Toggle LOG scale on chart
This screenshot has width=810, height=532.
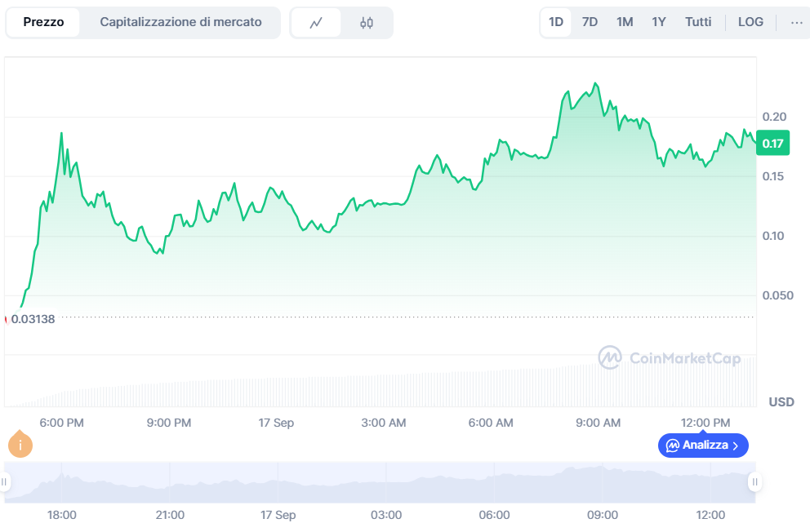[x=750, y=22]
